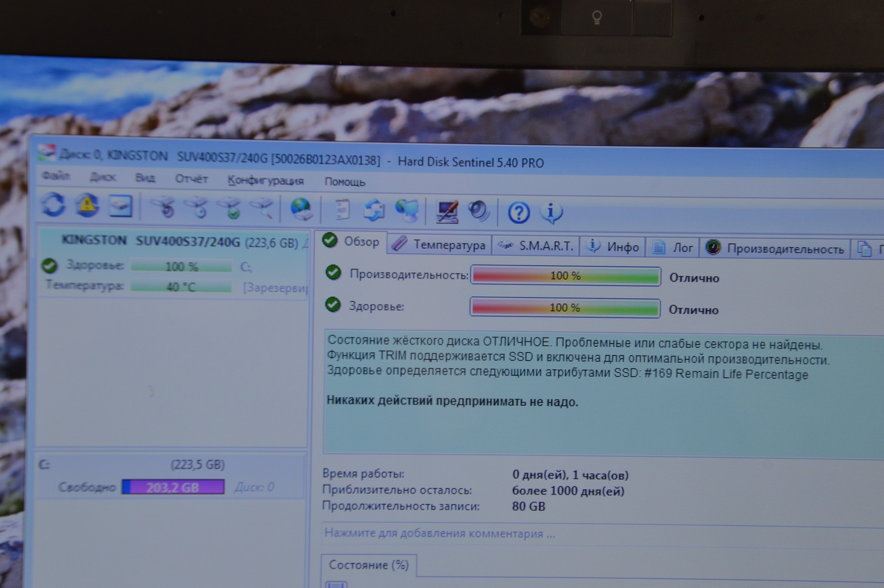Image resolution: width=884 pixels, height=588 pixels.
Task: Click the computer with screwdriver configuration icon
Action: coord(447,212)
